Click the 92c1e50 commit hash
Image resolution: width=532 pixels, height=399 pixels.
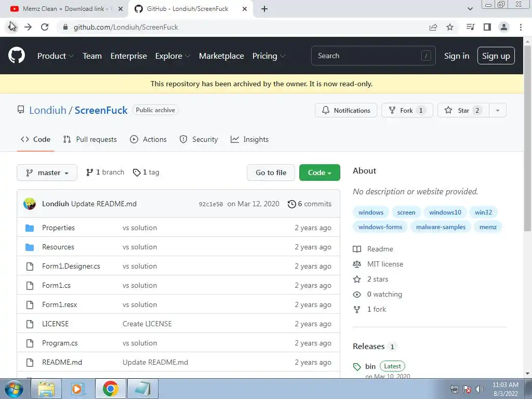click(211, 204)
